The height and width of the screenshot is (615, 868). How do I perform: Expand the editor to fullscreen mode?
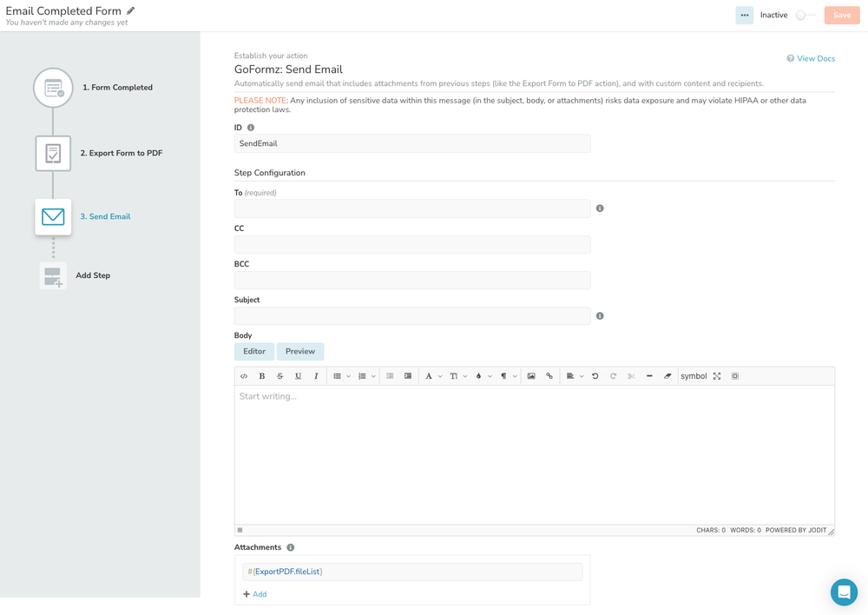click(718, 375)
